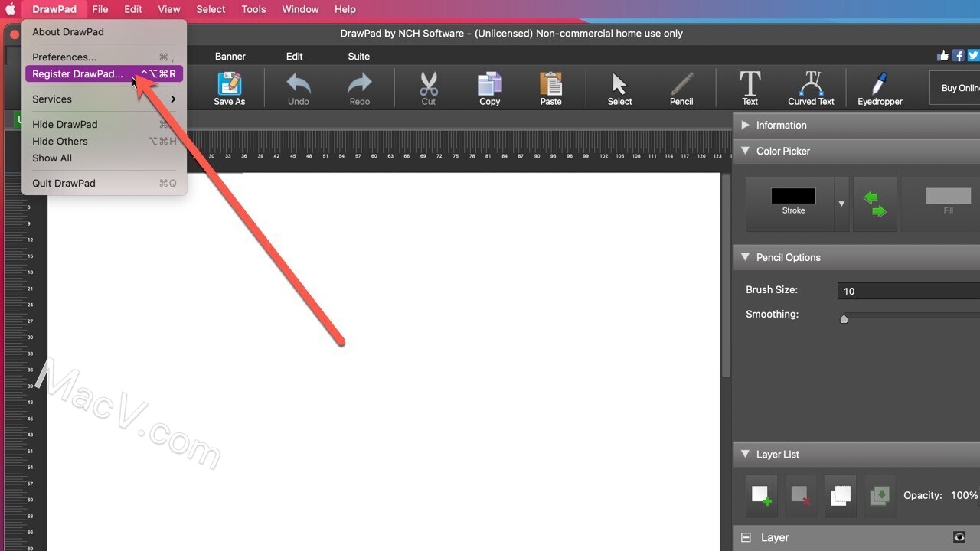980x551 pixels.
Task: Collapse the Color Picker panel
Action: [745, 151]
